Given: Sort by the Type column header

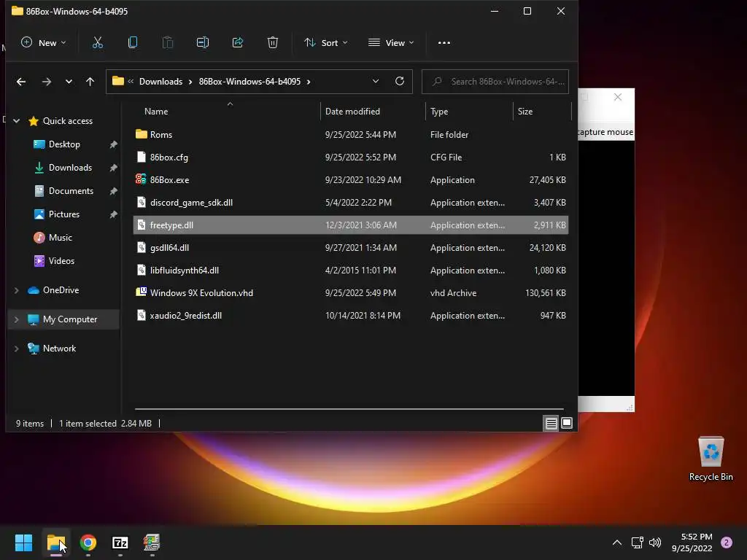Looking at the screenshot, I should (x=469, y=112).
